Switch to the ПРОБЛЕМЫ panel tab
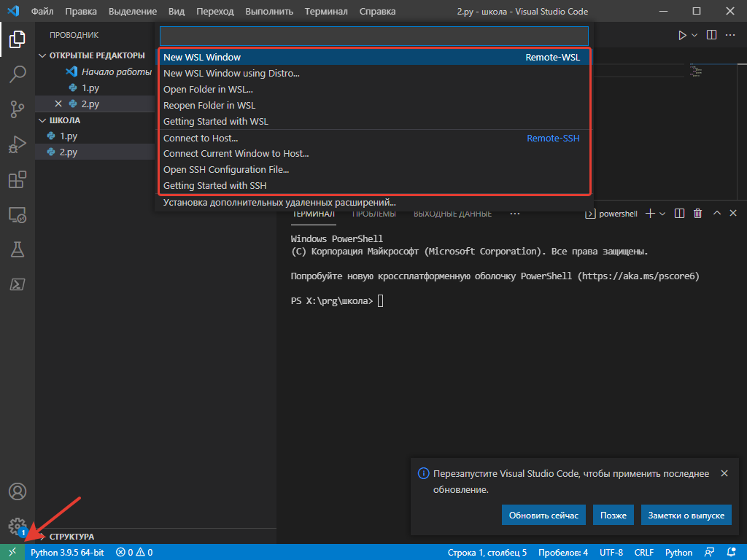 click(x=374, y=214)
